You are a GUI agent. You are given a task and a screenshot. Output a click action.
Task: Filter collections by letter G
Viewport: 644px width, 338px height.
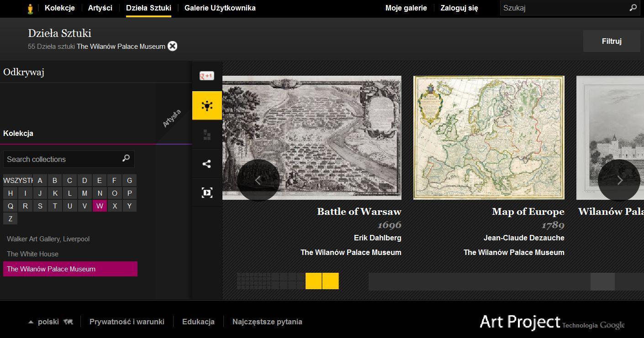click(x=129, y=180)
